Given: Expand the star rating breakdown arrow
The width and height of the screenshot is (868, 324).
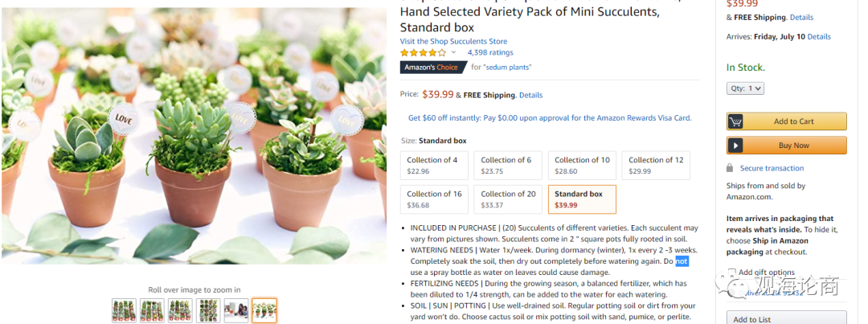Looking at the screenshot, I should click(453, 53).
